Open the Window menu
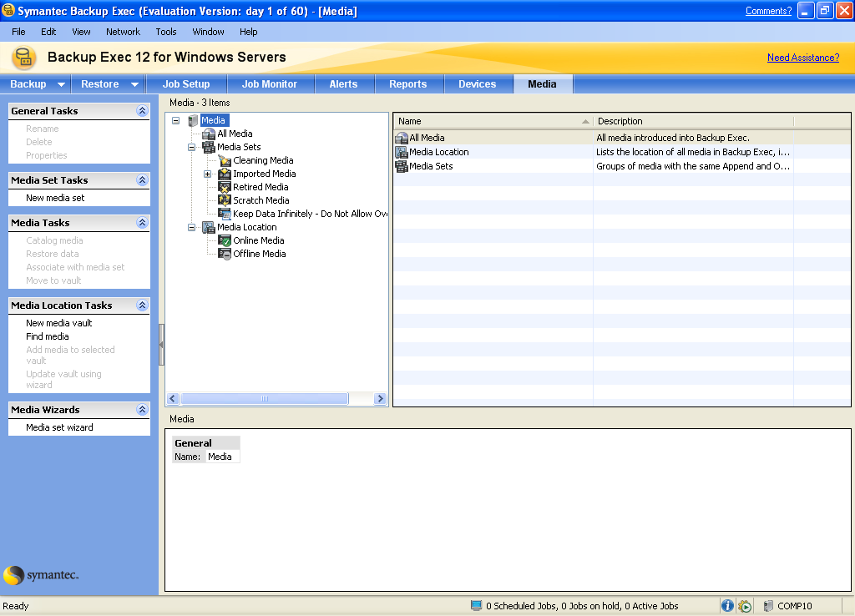Image resolution: width=855 pixels, height=616 pixels. (208, 32)
